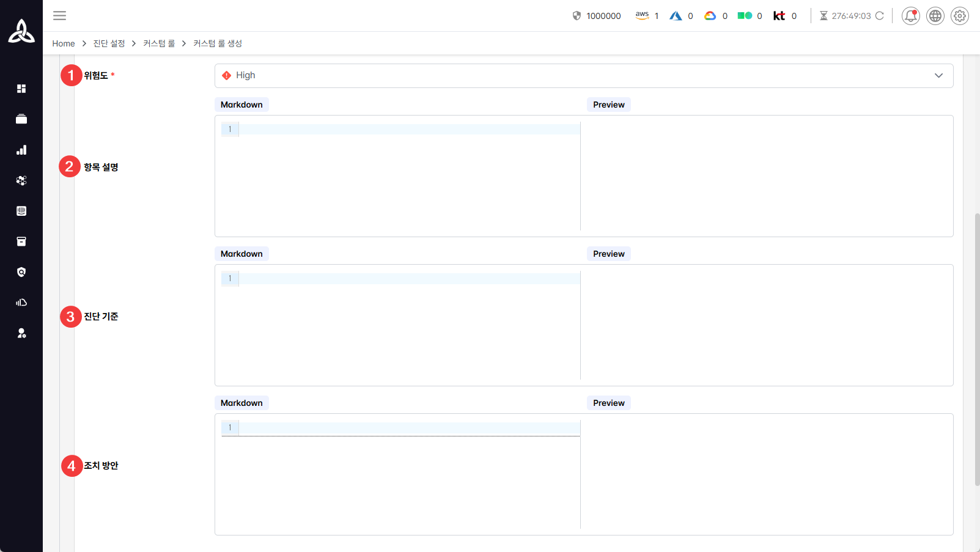Open the bar chart statistics sidebar icon

point(21,150)
